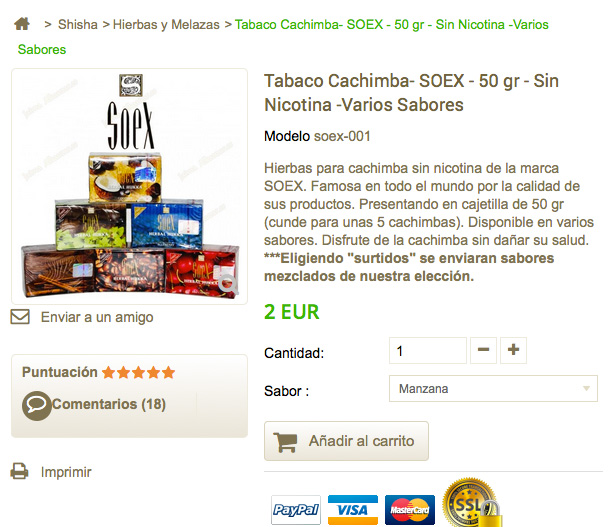Click the SSL secure seal badge
The image size is (613, 527).
[x=472, y=503]
